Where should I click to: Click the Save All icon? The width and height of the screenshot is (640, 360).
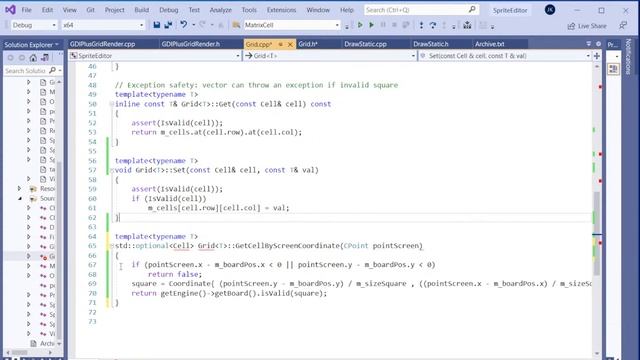coord(168,25)
